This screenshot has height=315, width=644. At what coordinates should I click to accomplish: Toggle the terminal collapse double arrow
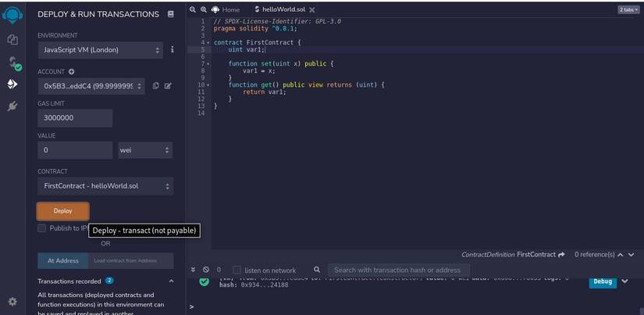click(x=193, y=270)
